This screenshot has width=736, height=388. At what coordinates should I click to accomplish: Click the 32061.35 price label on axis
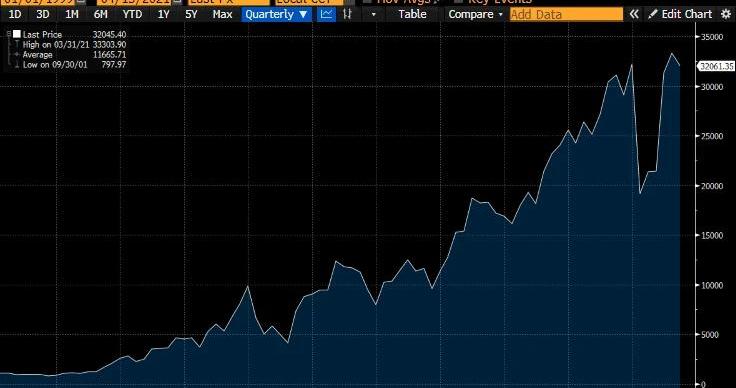tap(716, 66)
